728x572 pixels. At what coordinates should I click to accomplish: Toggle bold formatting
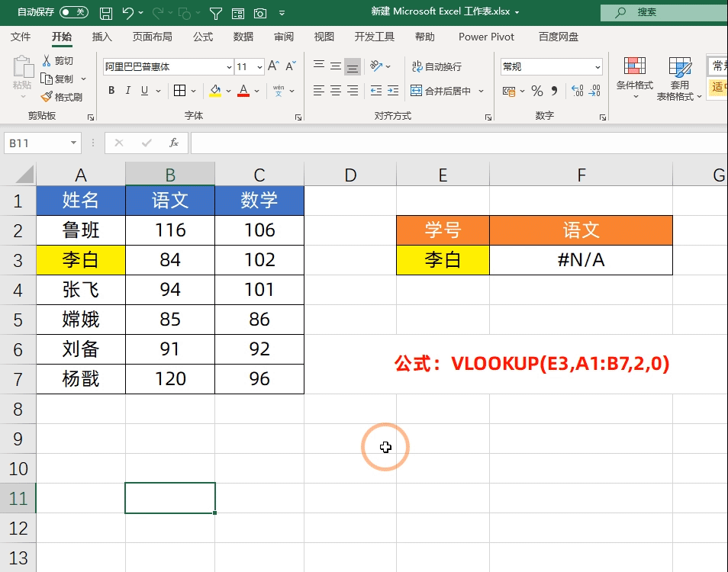pyautogui.click(x=111, y=91)
